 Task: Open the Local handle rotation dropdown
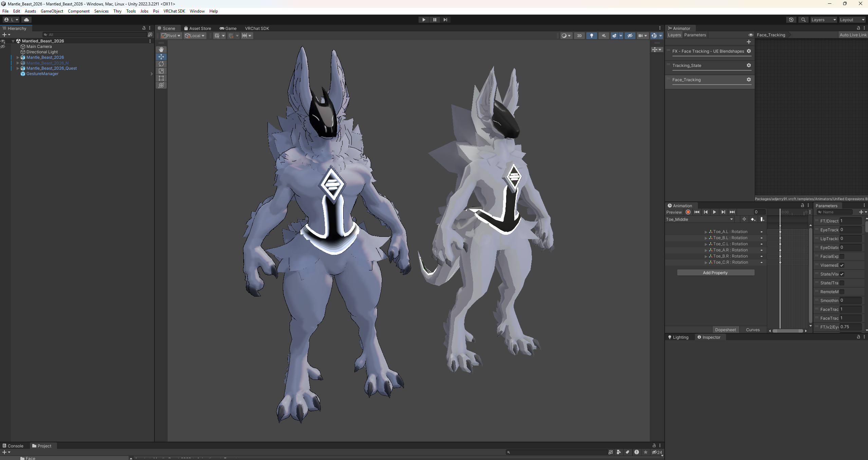point(195,36)
